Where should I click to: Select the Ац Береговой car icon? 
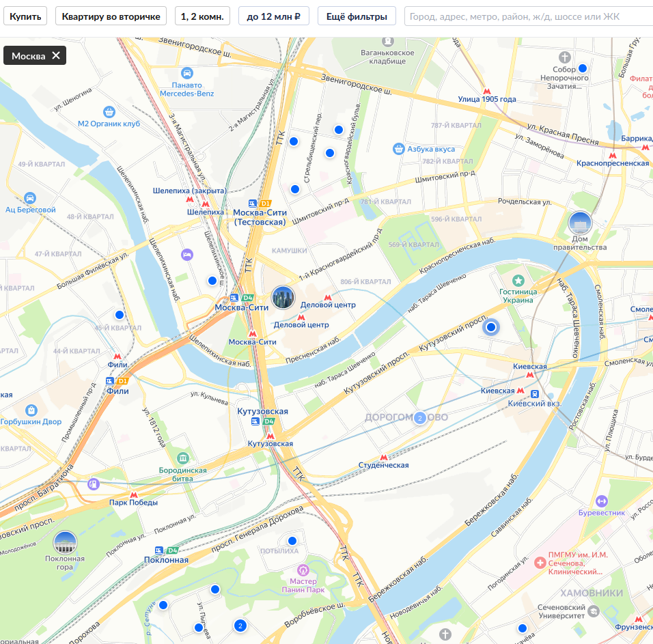[30, 198]
